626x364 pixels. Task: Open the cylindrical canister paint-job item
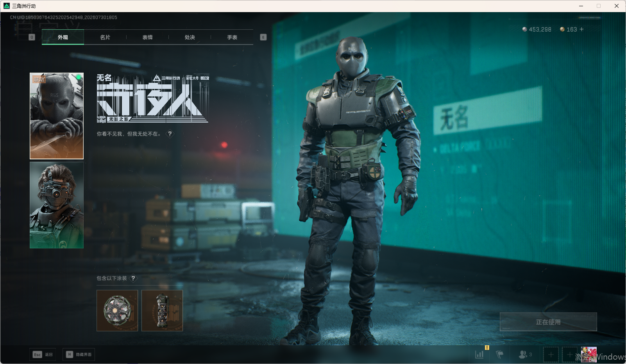click(x=162, y=310)
